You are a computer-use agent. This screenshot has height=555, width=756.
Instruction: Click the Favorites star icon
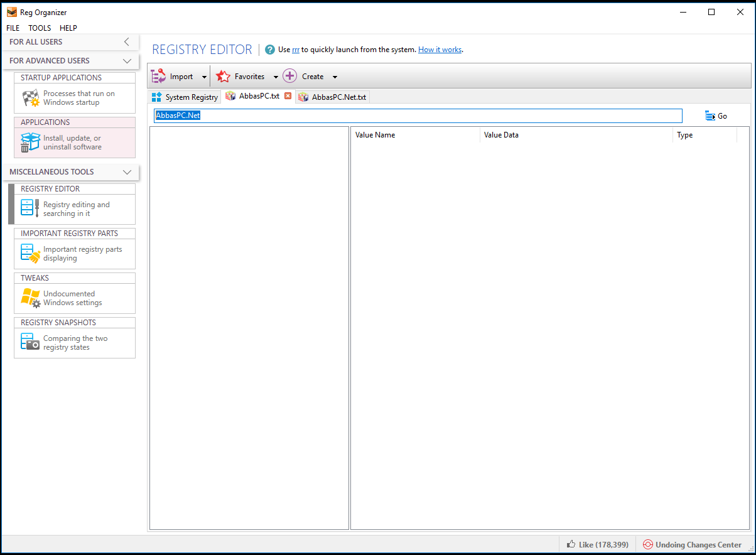pos(223,77)
